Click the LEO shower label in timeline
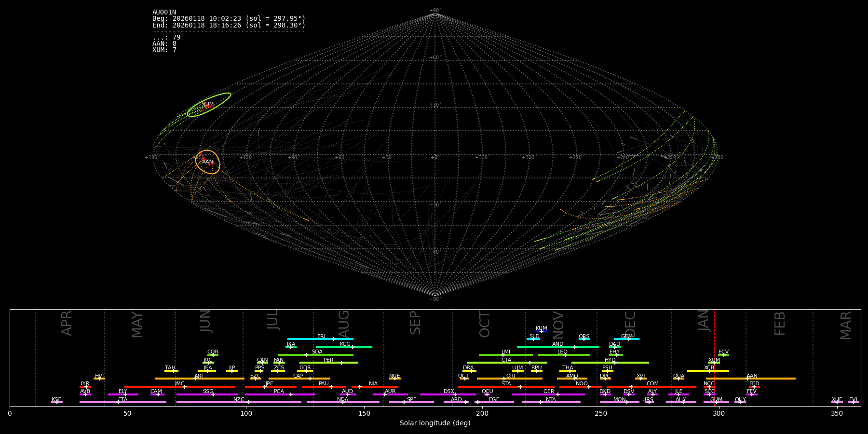The width and height of the screenshot is (868, 434). [x=563, y=352]
